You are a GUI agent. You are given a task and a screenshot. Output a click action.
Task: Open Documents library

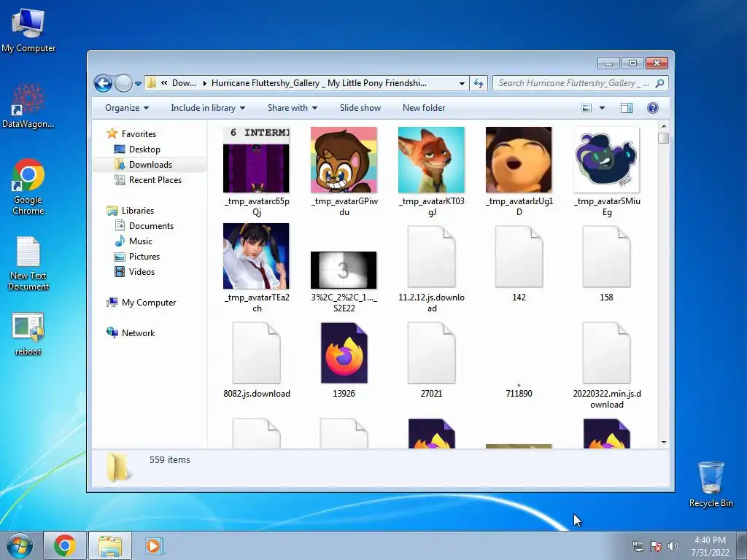[x=151, y=226]
